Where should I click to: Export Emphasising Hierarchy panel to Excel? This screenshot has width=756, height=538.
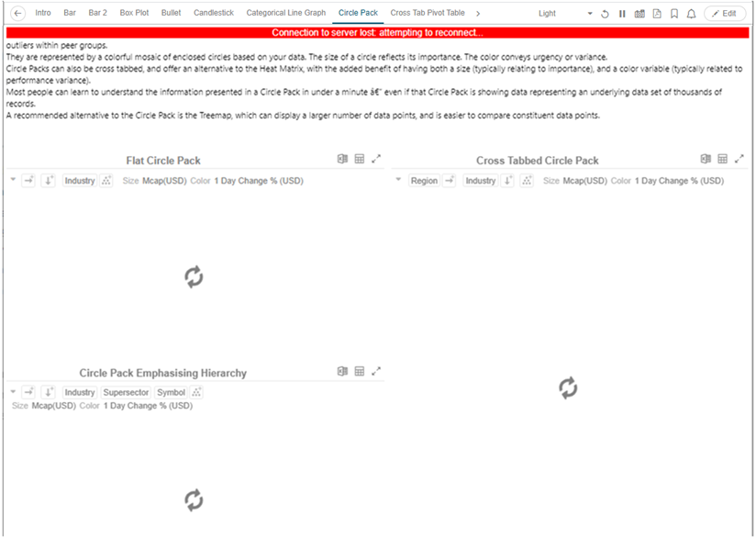click(342, 371)
